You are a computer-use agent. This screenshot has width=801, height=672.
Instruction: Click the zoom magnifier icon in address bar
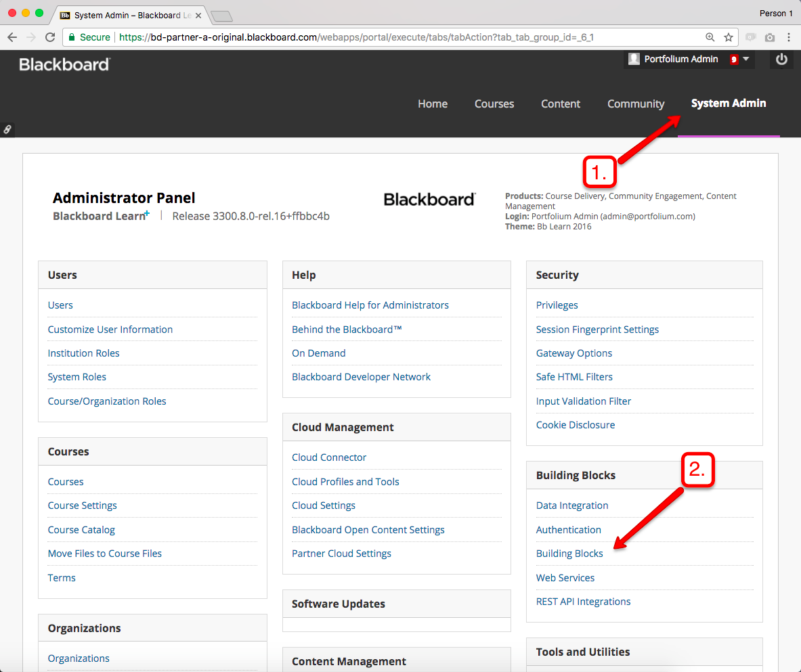point(710,37)
